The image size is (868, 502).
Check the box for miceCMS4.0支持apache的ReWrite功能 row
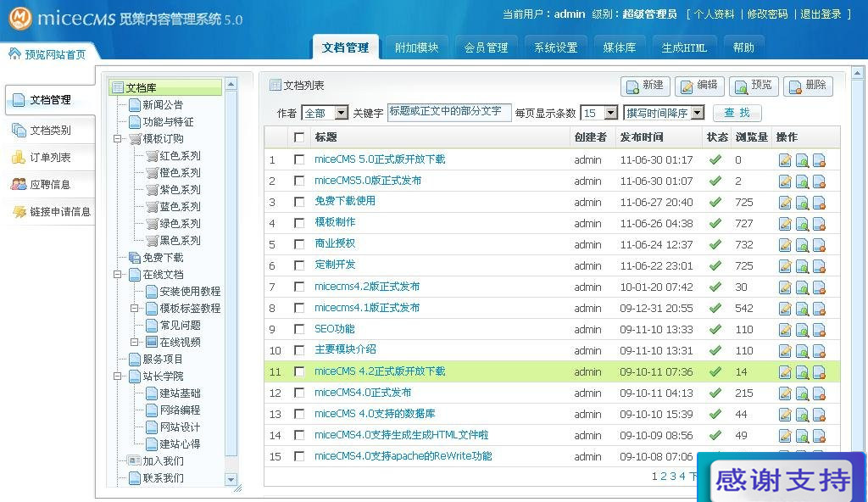(299, 456)
